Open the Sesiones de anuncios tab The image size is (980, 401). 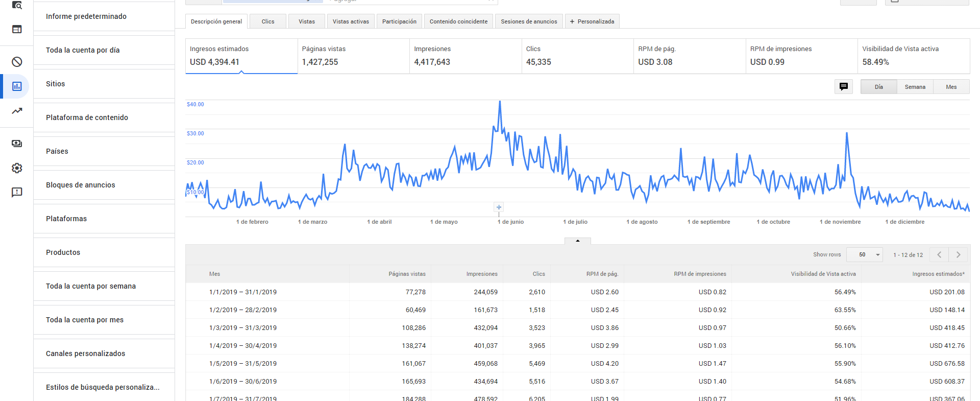click(x=529, y=21)
